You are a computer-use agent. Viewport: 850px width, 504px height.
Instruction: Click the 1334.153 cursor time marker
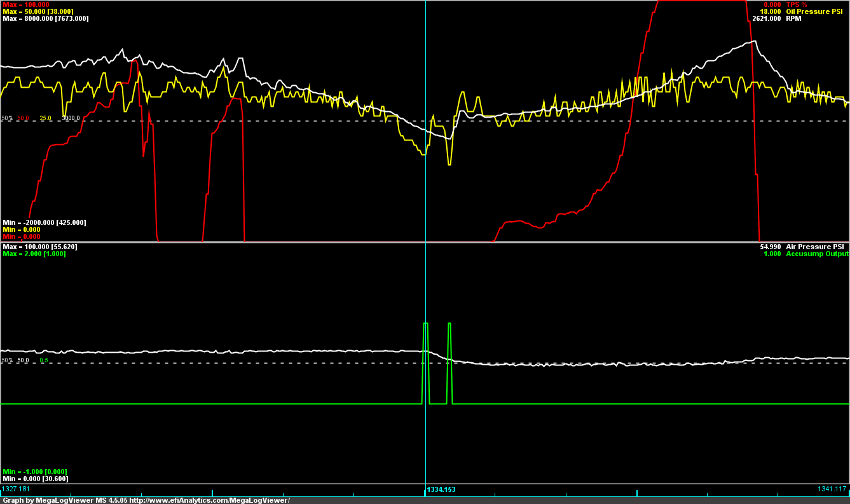tap(441, 490)
